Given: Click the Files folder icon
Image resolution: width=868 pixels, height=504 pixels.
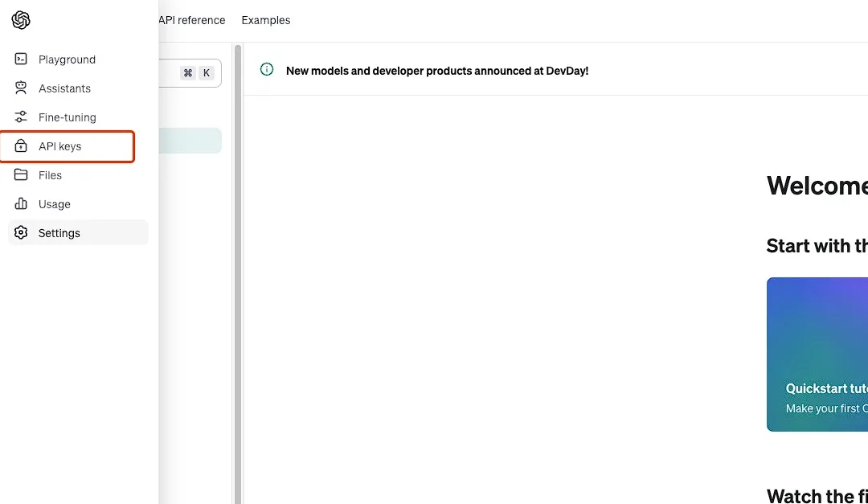Looking at the screenshot, I should click(21, 174).
